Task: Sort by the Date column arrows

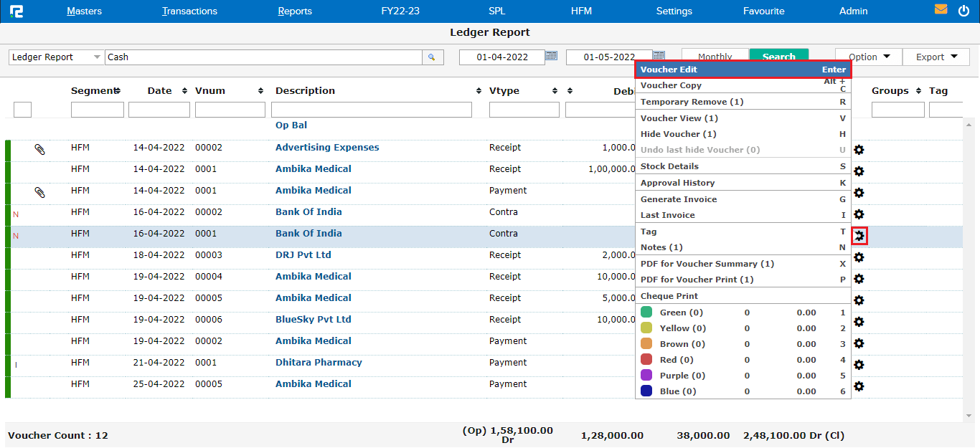Action: [184, 91]
